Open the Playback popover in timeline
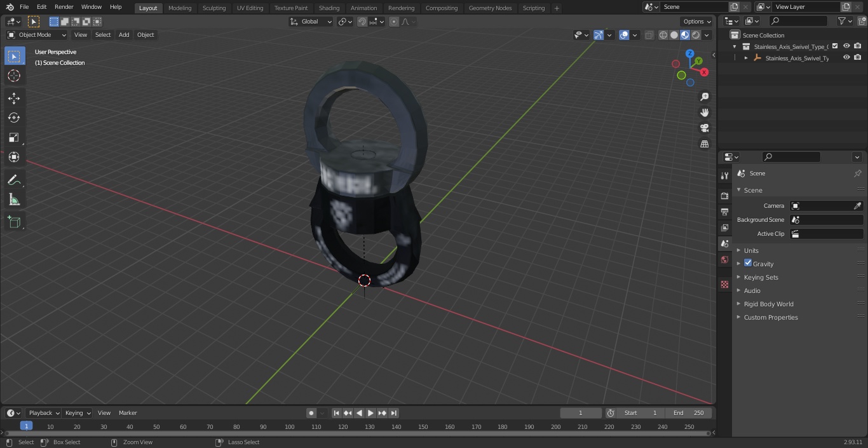This screenshot has width=868, height=448. pos(44,413)
